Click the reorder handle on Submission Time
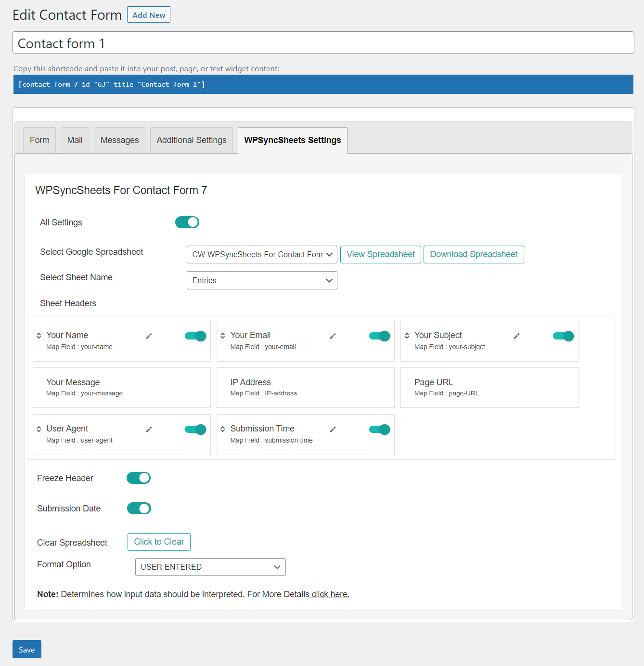Image resolution: width=644 pixels, height=666 pixels. (x=222, y=429)
